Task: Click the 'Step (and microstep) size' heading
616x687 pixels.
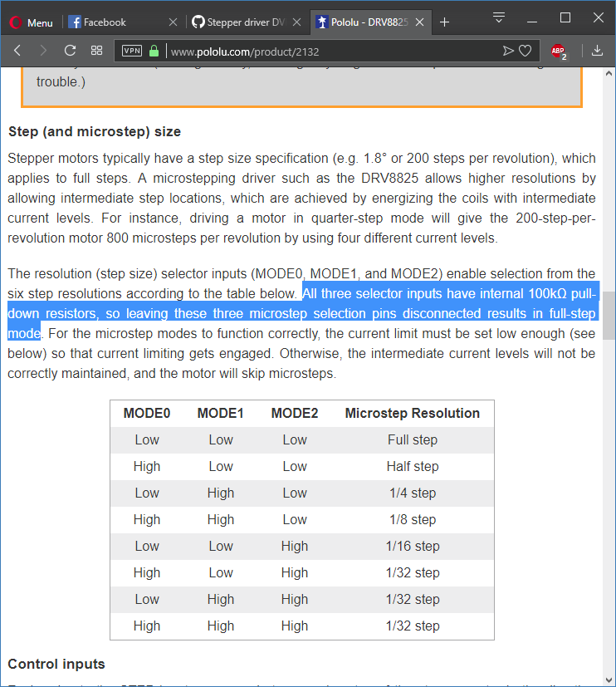Action: (95, 131)
